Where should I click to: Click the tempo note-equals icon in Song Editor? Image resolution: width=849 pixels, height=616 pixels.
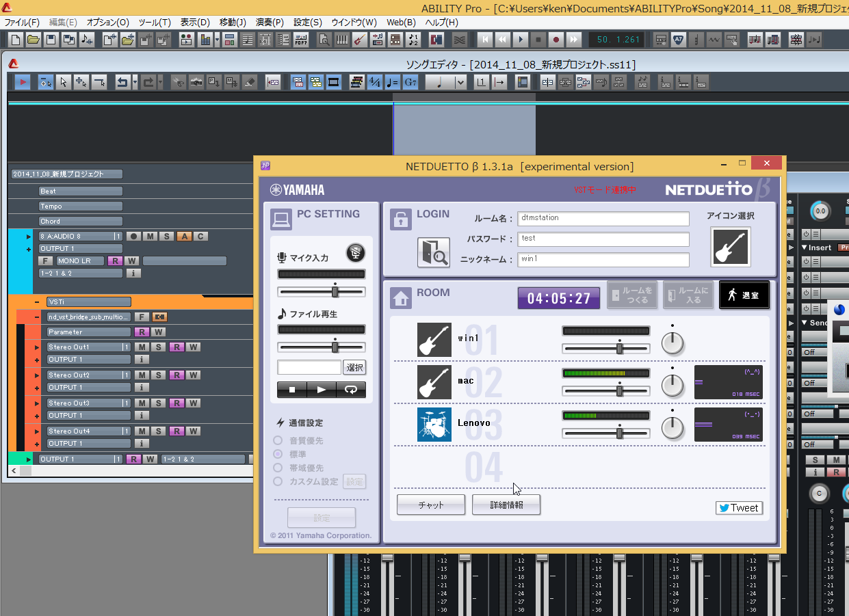click(393, 83)
